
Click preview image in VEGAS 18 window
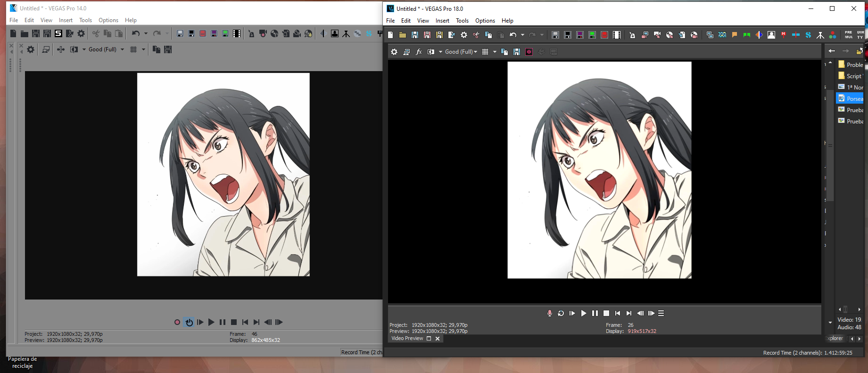point(599,170)
